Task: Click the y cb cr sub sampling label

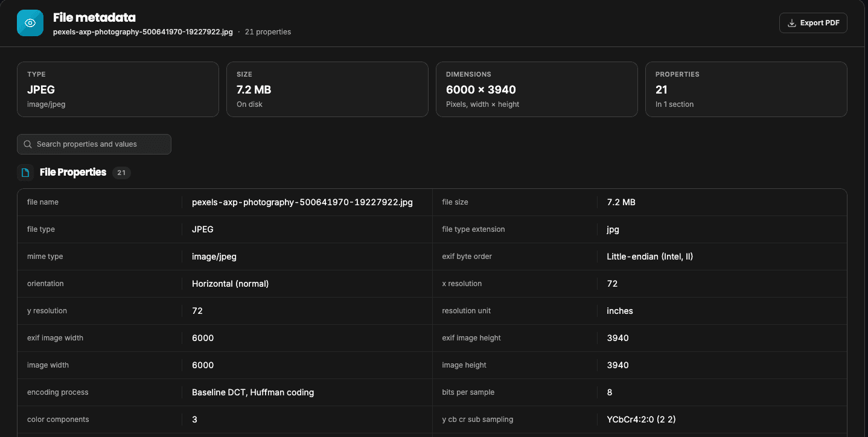Action: [477, 419]
